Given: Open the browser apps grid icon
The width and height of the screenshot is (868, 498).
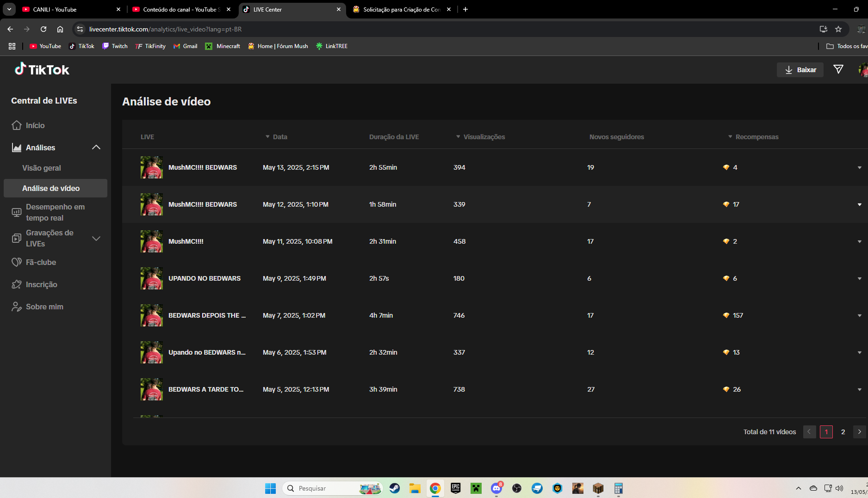Looking at the screenshot, I should tap(12, 46).
